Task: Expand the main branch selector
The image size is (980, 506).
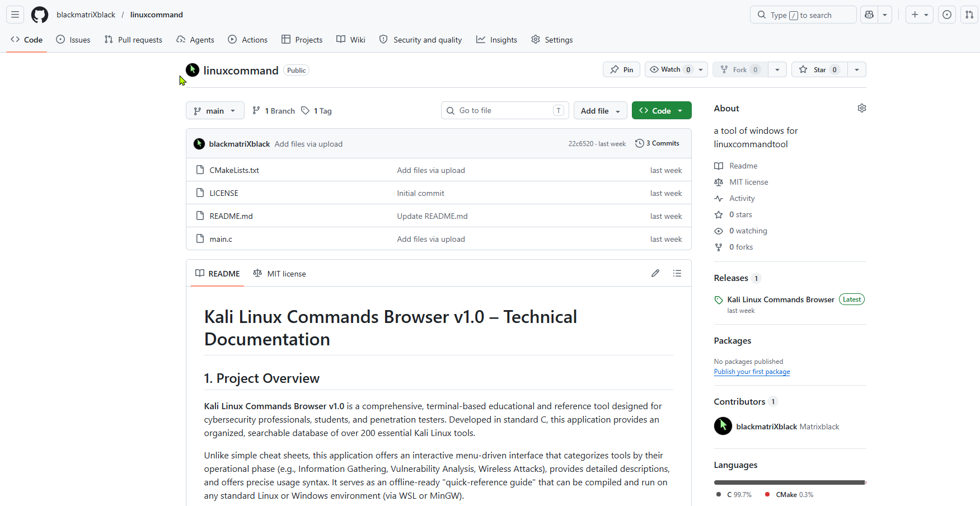Action: (215, 110)
